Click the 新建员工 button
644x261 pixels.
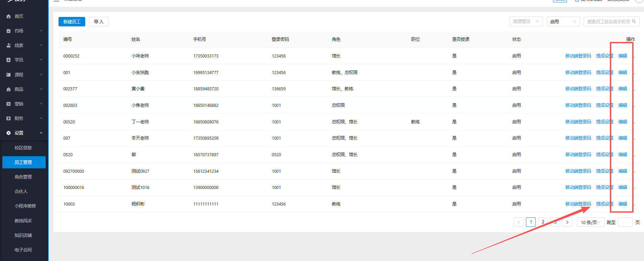[72, 22]
